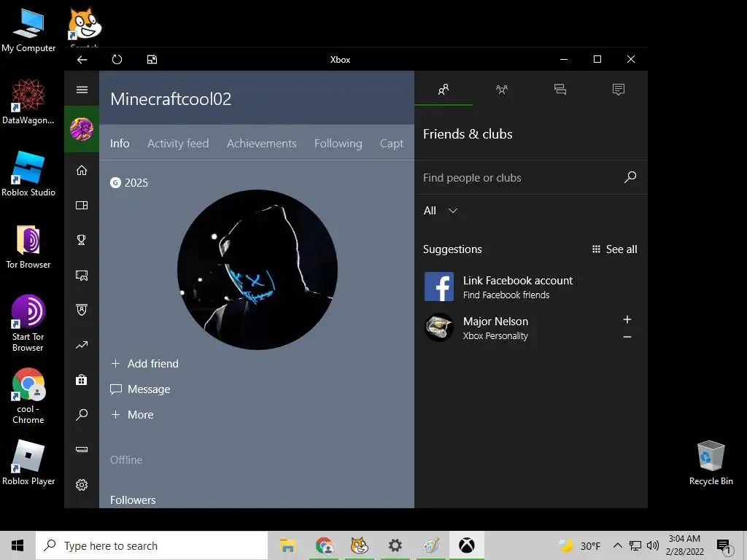The image size is (747, 560).
Task: Open Microsoft Store bag icon in sidebar
Action: pyautogui.click(x=82, y=379)
